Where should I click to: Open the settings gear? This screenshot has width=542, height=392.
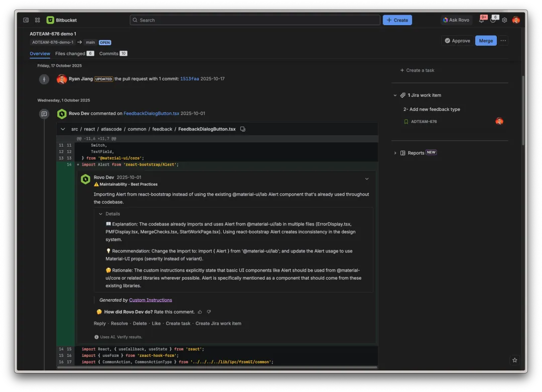coord(505,20)
